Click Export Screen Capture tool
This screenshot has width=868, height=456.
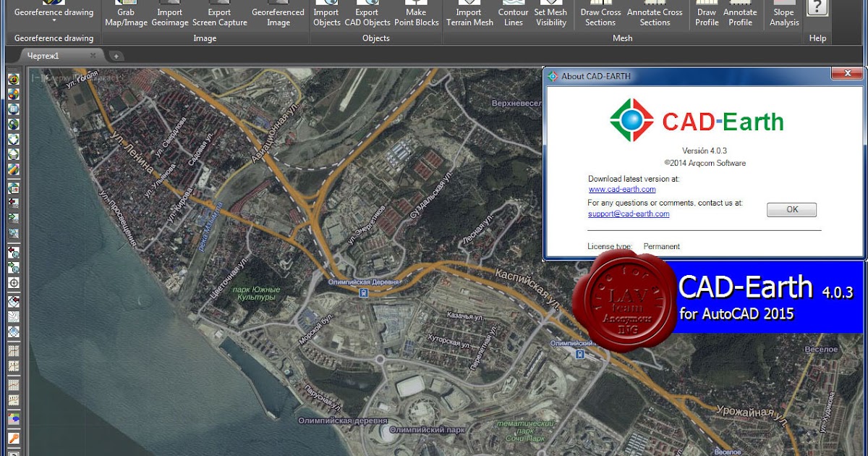coord(219,14)
